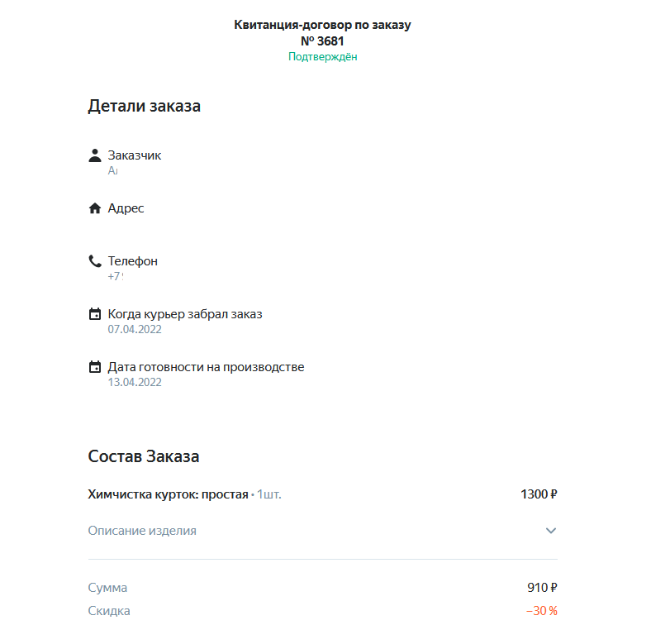The height and width of the screenshot is (644, 651).
Task: Click the customer person icon
Action: click(x=95, y=155)
